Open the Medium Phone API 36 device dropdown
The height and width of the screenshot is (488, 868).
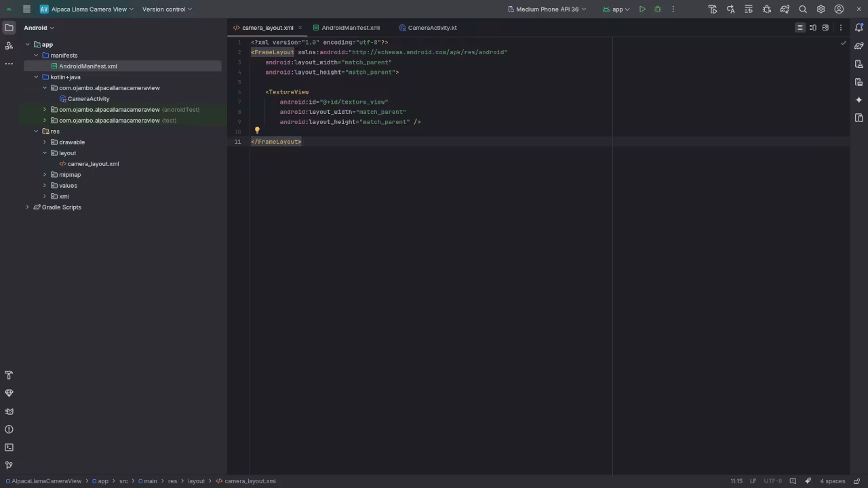tap(547, 9)
